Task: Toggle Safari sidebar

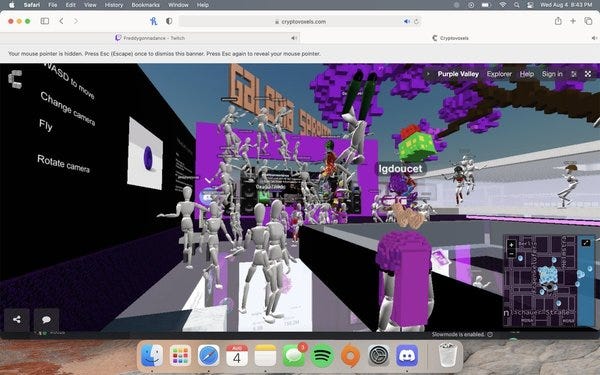Action: (45, 21)
